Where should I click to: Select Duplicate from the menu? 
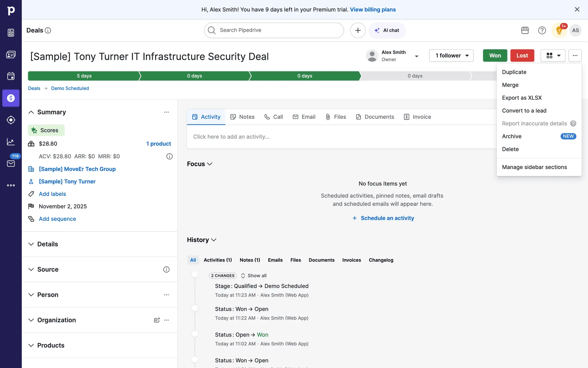point(514,72)
